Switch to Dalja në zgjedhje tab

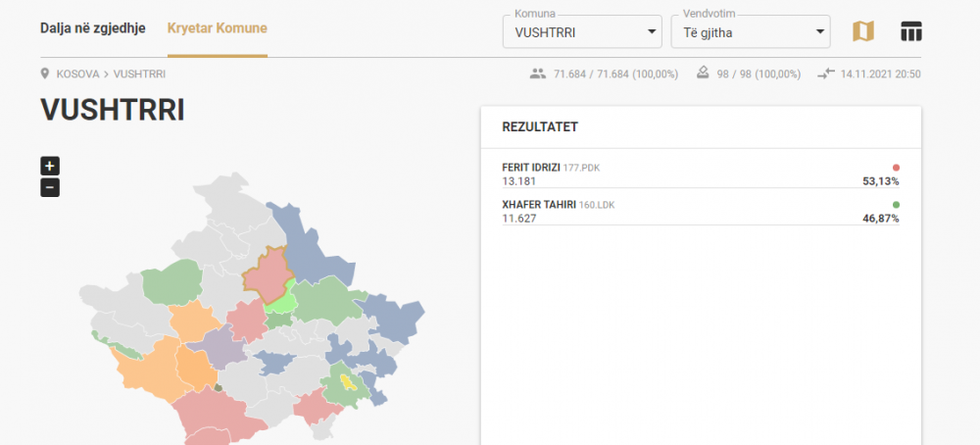(93, 27)
